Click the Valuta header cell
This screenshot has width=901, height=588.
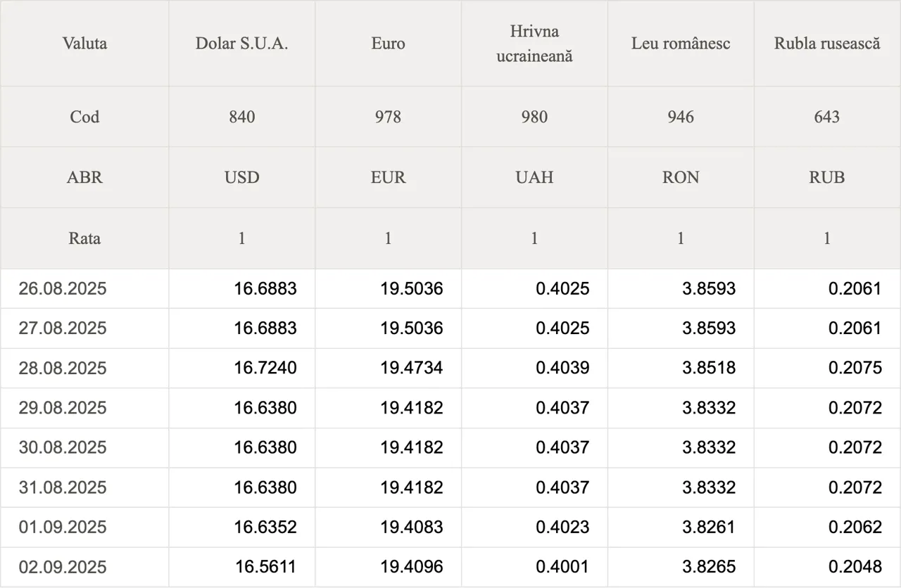pos(84,44)
